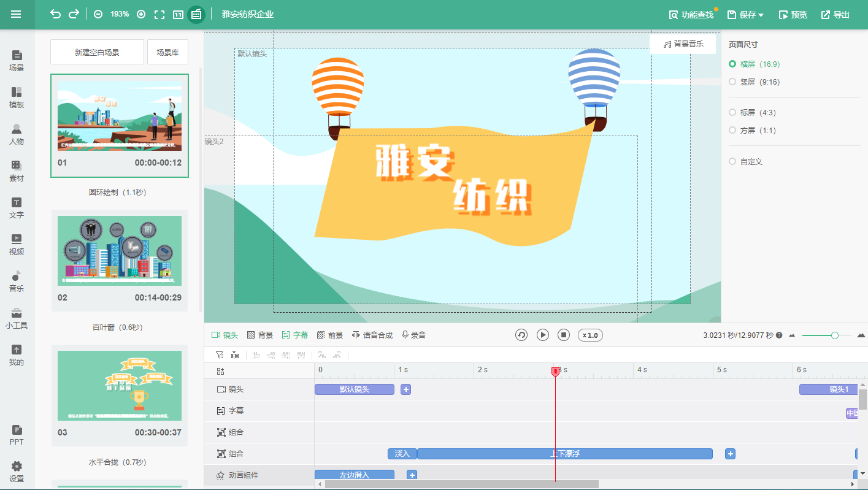Zoom in the canvas
The image size is (868, 490).
(141, 14)
